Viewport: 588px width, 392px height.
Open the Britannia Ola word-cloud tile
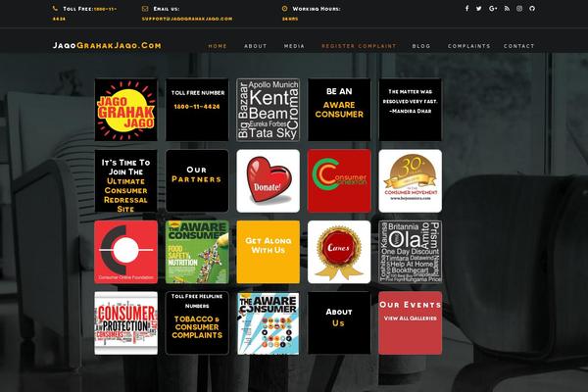411,252
